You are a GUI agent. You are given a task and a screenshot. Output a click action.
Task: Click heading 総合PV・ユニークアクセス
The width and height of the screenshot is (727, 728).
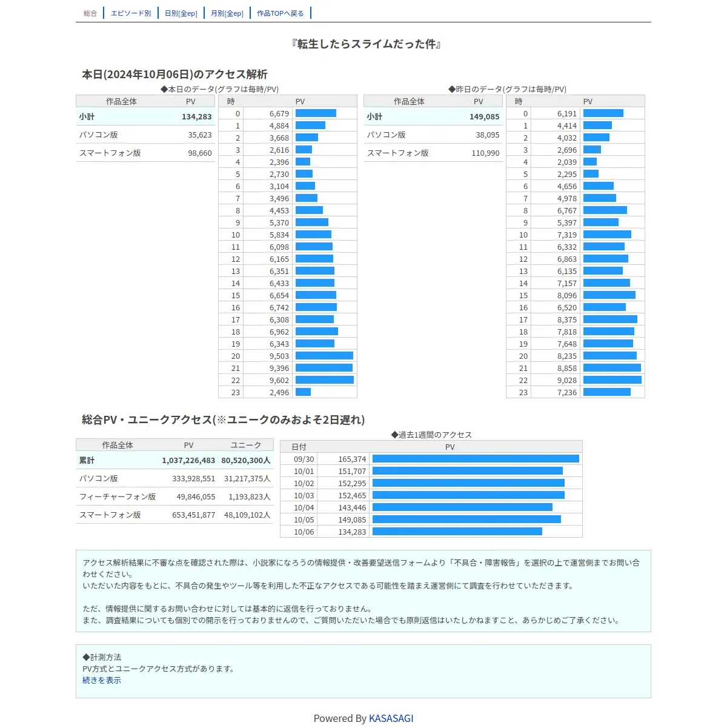[x=224, y=419]
